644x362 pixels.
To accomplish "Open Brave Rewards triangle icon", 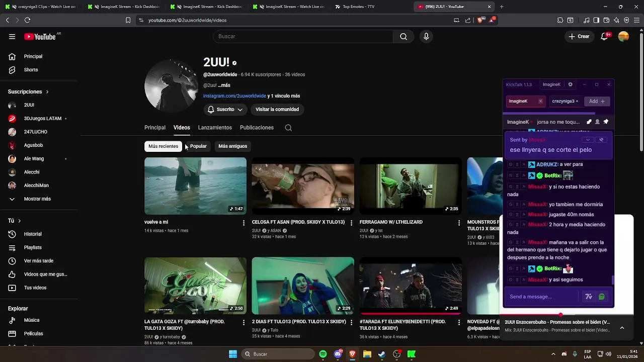I will [x=492, y=20].
